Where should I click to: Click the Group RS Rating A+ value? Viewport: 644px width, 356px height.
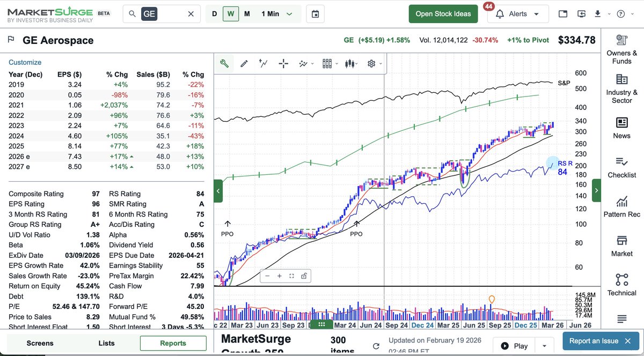coord(94,225)
